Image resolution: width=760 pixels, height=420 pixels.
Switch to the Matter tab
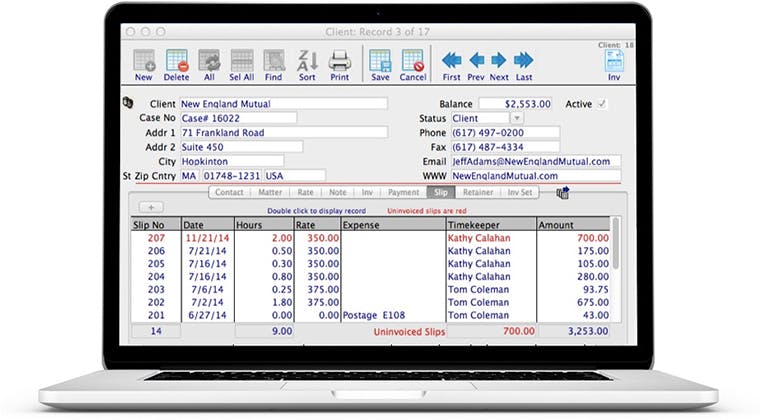270,192
